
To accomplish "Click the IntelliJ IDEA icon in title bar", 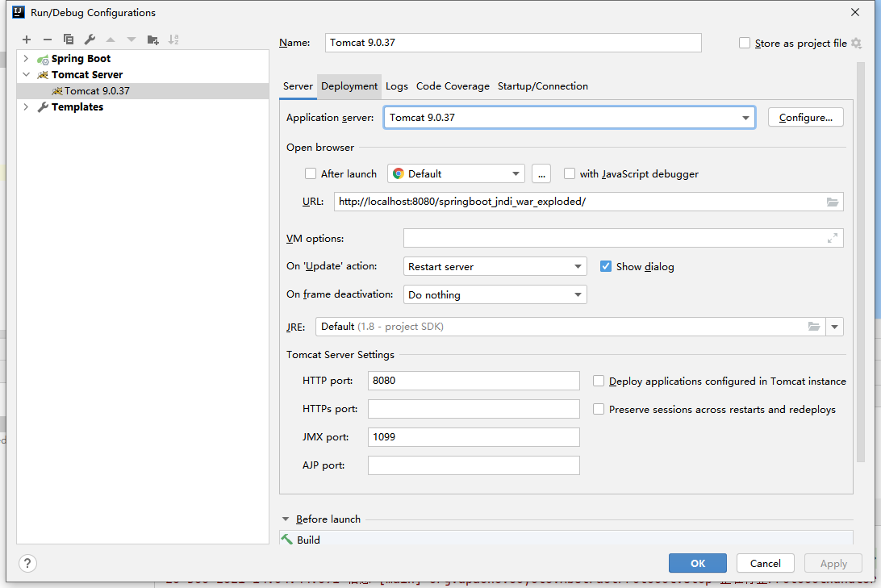I will [x=19, y=12].
